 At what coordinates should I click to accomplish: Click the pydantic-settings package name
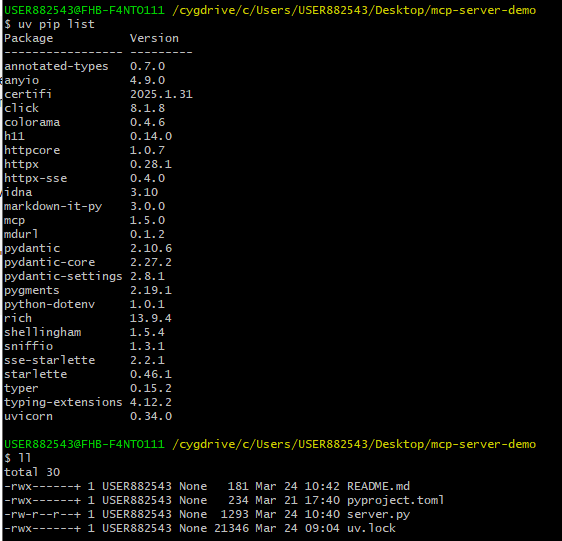coord(63,276)
